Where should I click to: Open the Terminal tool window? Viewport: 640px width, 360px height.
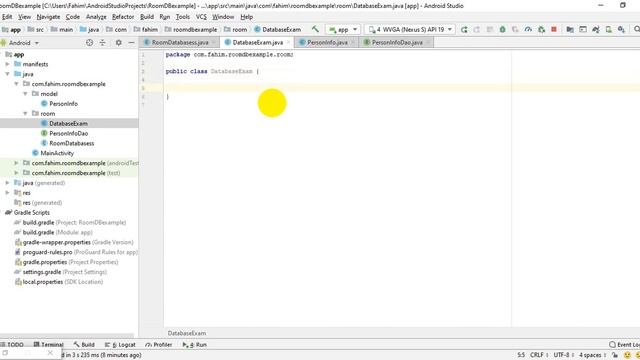pyautogui.click(x=49, y=344)
